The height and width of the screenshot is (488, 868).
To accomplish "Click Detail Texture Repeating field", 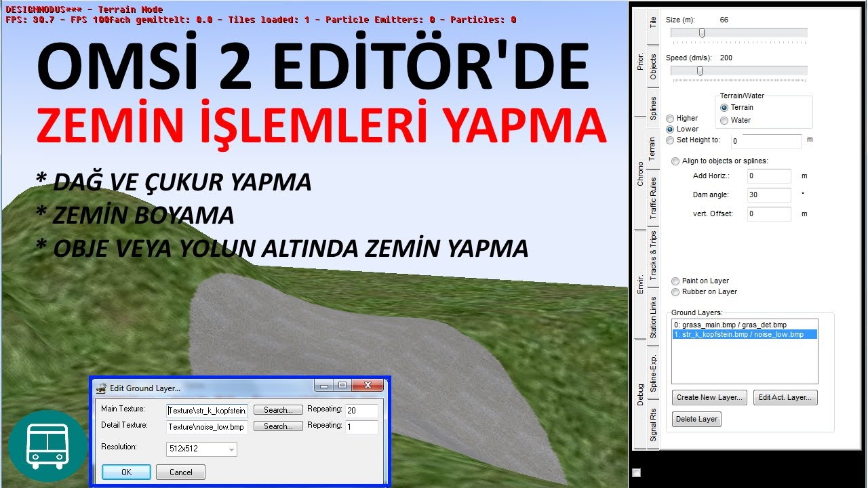I will pyautogui.click(x=361, y=427).
